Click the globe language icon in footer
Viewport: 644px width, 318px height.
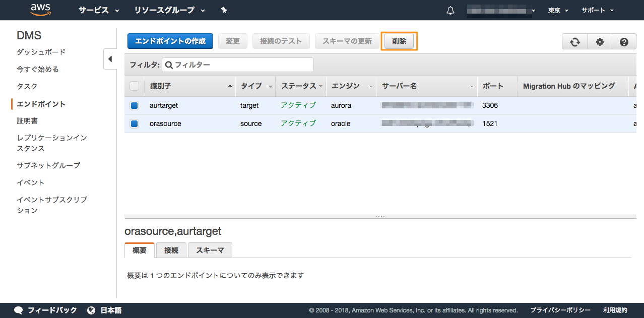(91, 310)
